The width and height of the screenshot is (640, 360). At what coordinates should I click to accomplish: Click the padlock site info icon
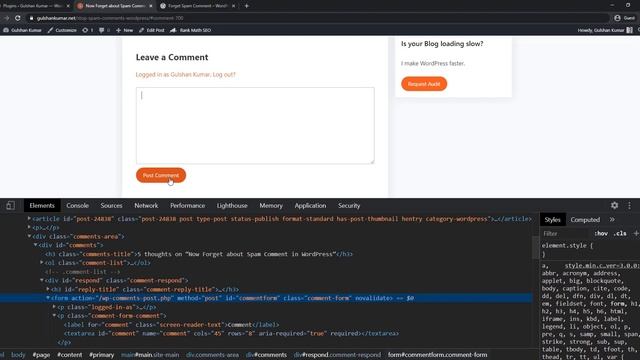31,18
